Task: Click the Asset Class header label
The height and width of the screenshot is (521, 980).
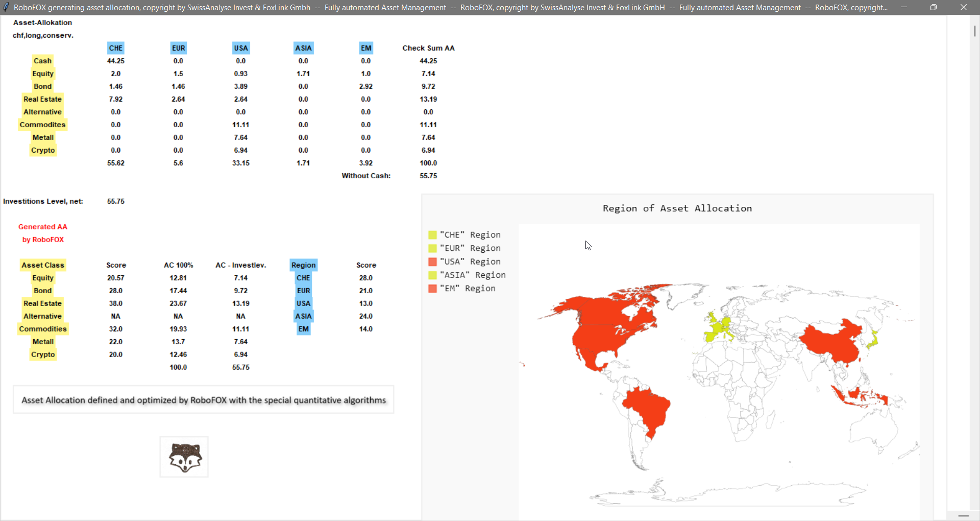Action: click(x=43, y=265)
